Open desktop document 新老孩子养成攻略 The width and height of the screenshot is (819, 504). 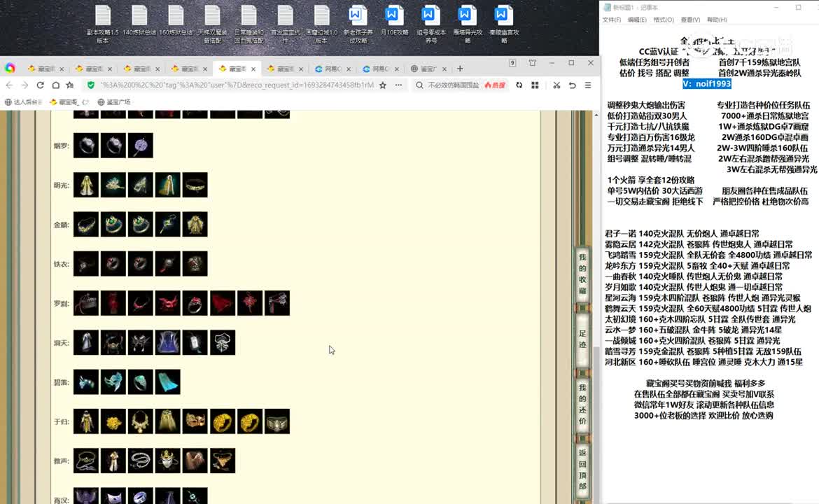(x=358, y=24)
